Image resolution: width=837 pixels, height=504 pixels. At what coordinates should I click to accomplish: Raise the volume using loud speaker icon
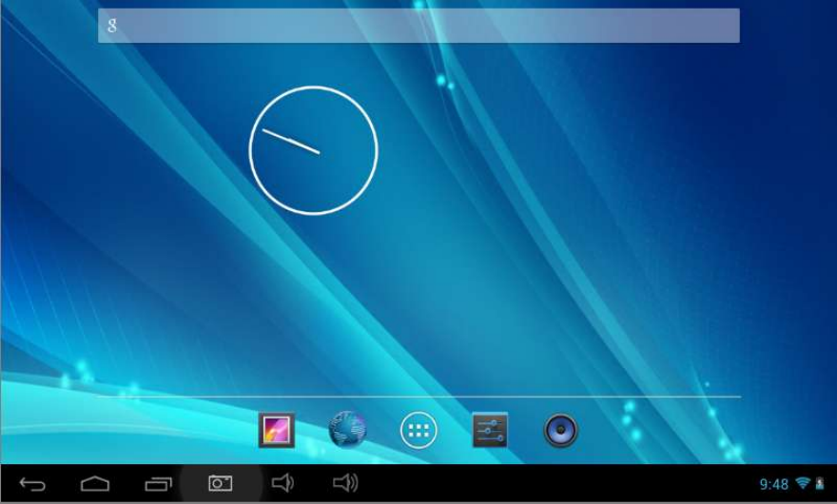[x=345, y=483]
